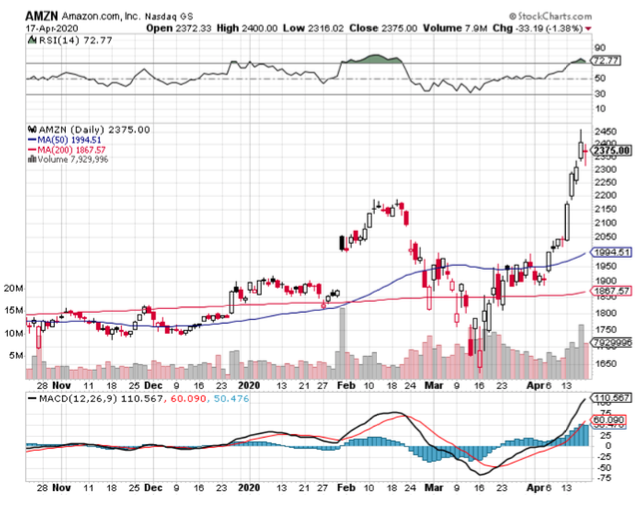Click the MACD(12,26,9) 110.567 legend label

101,399
